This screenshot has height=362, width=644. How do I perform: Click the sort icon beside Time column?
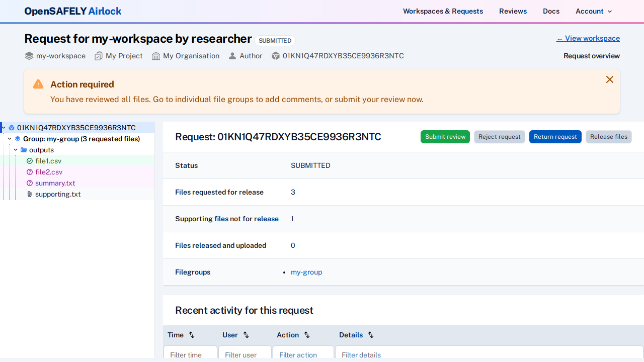(x=192, y=335)
